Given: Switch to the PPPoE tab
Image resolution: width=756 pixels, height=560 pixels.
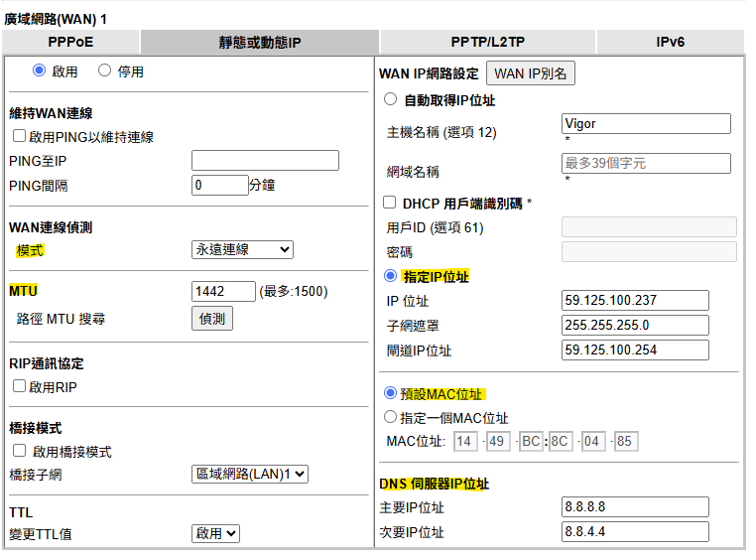Looking at the screenshot, I should [x=71, y=42].
